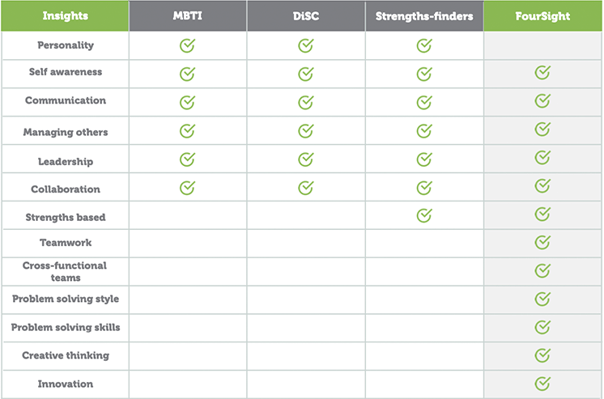Select the MBTI column header
Screen dimensions: 604x399
tap(188, 16)
